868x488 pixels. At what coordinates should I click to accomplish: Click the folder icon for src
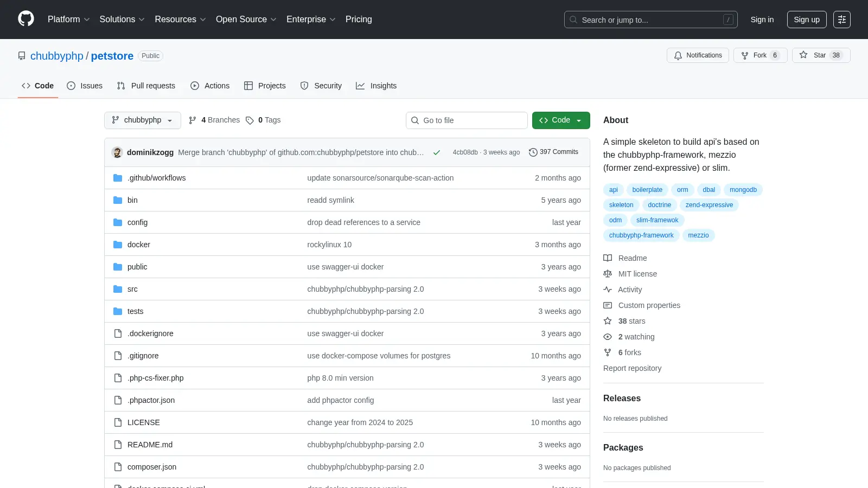click(118, 289)
